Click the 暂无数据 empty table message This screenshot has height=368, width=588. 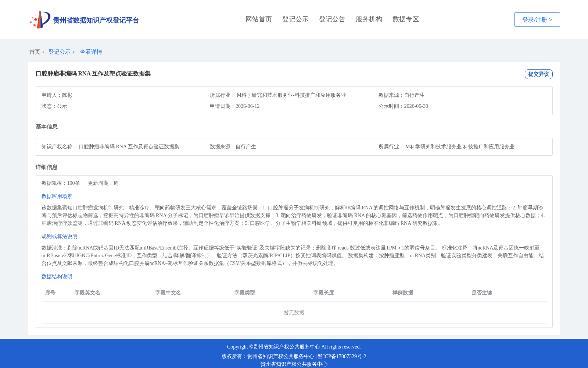click(x=294, y=312)
